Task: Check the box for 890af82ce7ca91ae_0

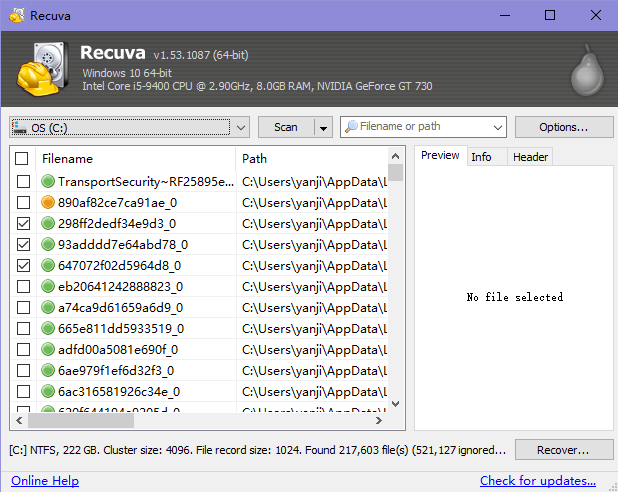Action: click(23, 202)
